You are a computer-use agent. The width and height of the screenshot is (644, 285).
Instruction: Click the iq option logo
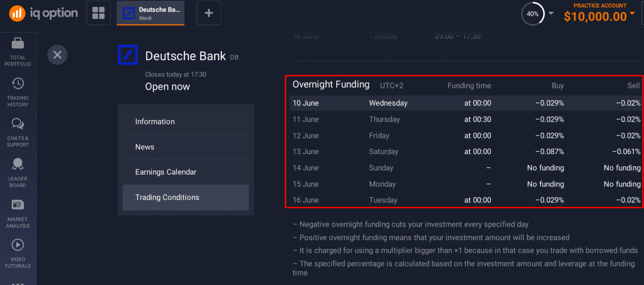[42, 13]
